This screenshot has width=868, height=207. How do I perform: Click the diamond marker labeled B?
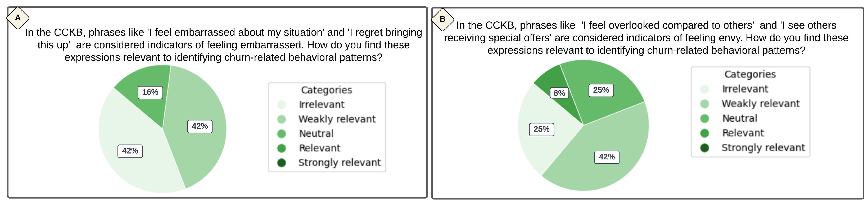click(x=442, y=19)
